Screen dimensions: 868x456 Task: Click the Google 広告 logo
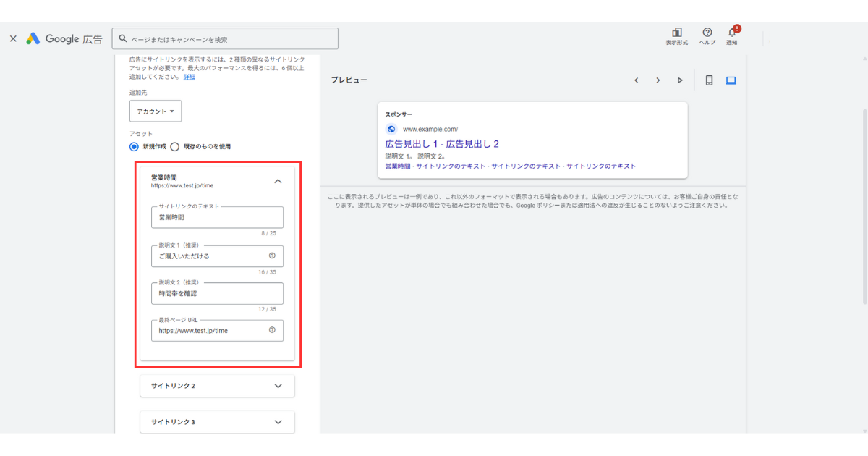pos(64,38)
